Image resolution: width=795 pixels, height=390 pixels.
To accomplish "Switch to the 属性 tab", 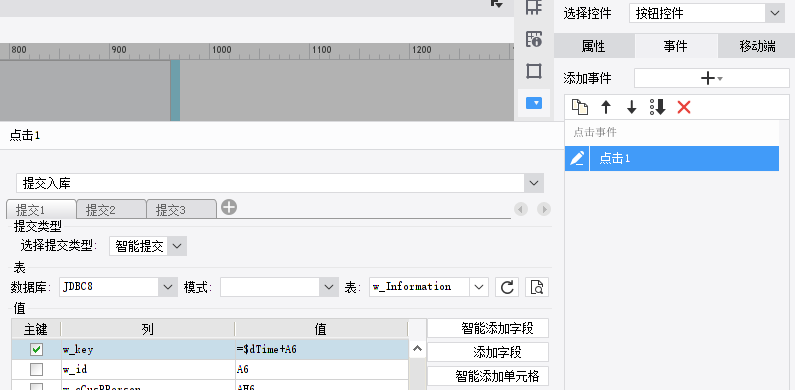I will (593, 46).
